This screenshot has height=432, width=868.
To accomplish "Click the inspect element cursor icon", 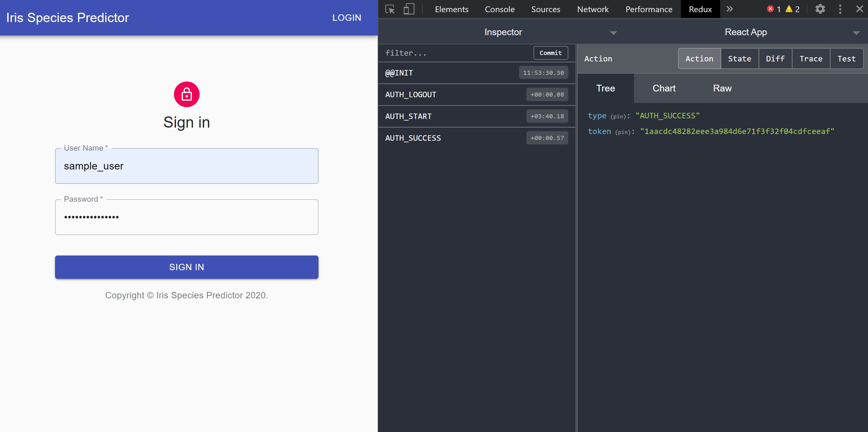I will (390, 9).
